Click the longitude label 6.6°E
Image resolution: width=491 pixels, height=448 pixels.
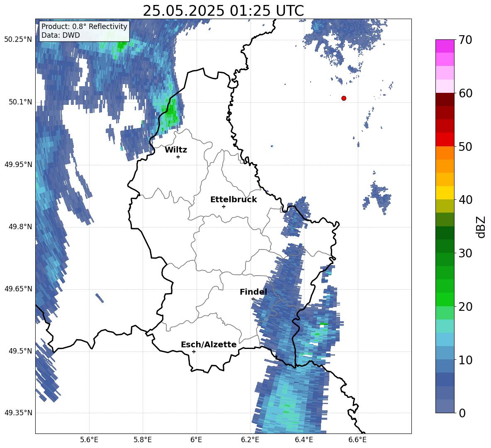point(357,440)
